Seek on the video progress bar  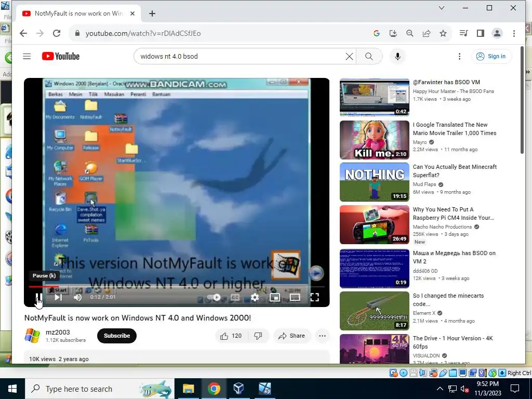(177, 287)
